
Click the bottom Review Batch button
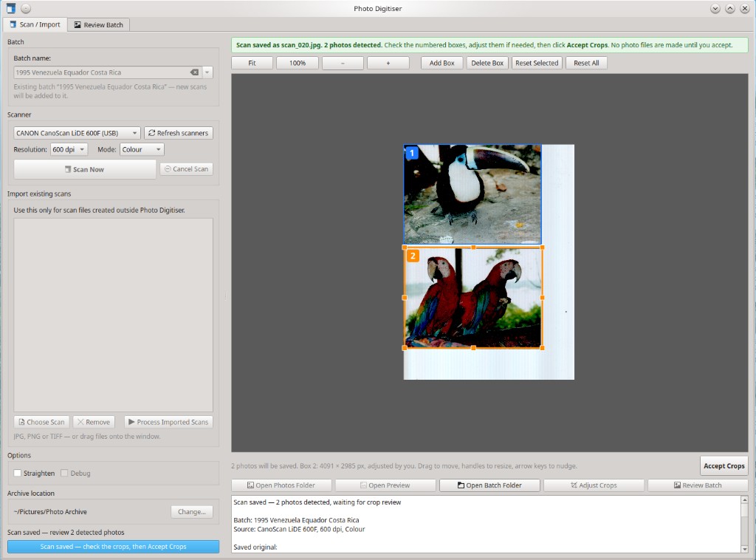[x=698, y=485]
